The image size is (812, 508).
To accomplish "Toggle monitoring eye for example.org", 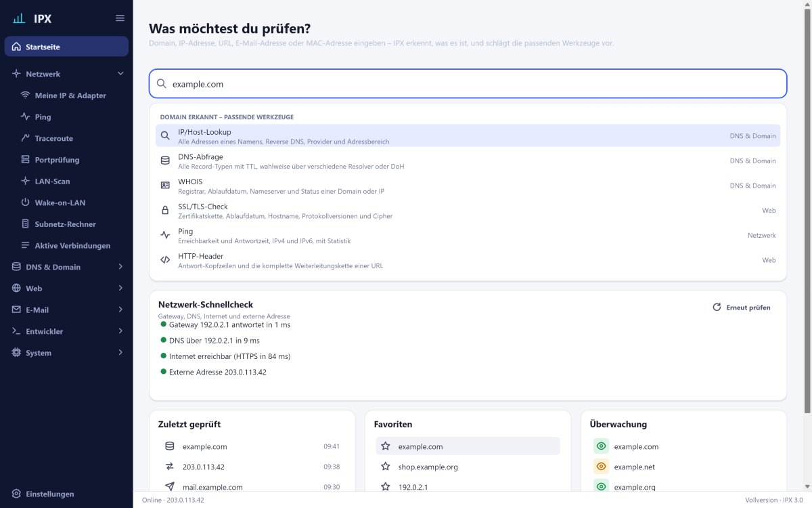I will [602, 486].
